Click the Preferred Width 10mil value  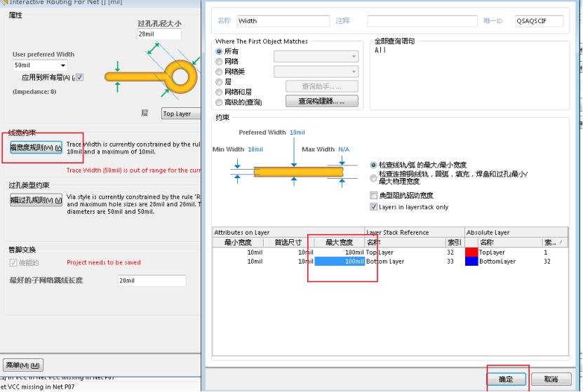click(297, 133)
